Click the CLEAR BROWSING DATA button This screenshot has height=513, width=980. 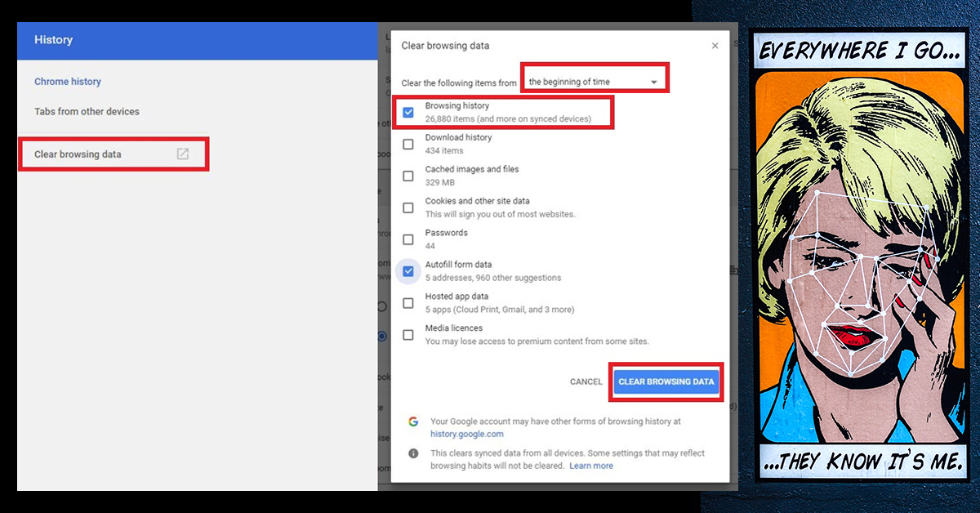(666, 381)
